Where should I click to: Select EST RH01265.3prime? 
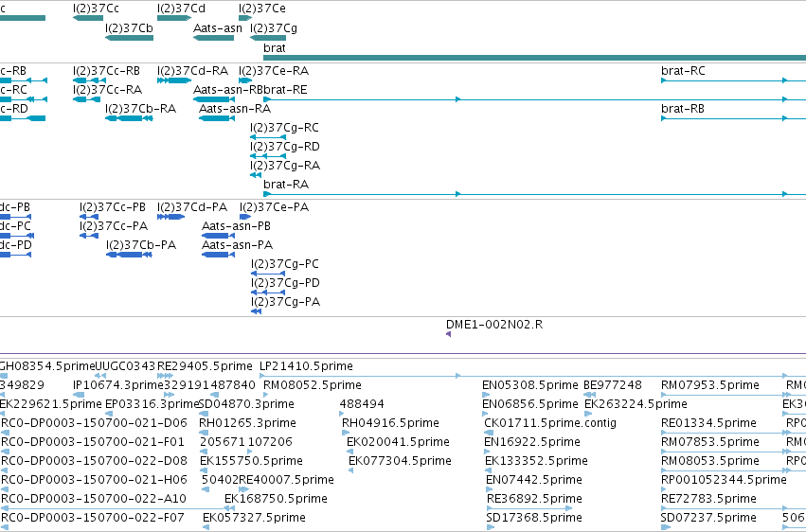click(x=247, y=423)
